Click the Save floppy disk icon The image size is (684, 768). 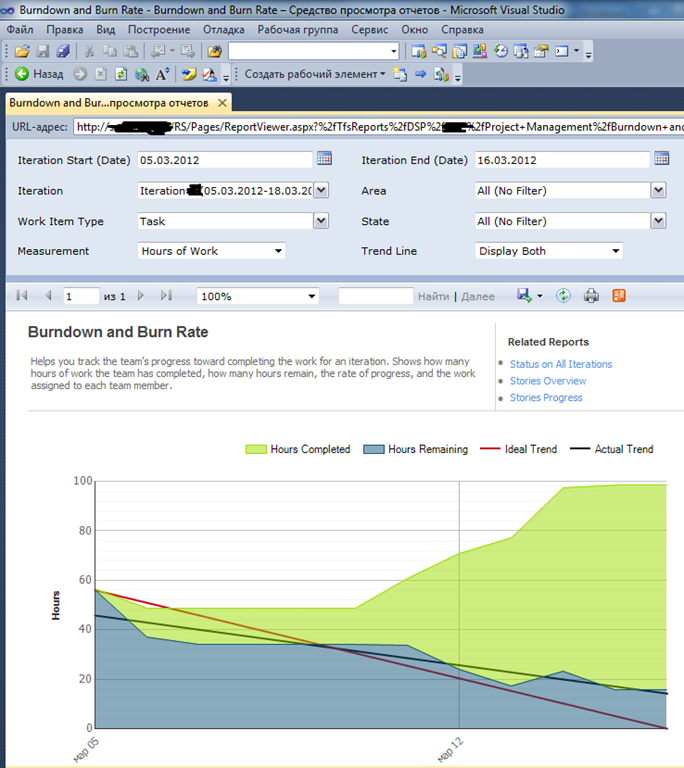coord(43,51)
